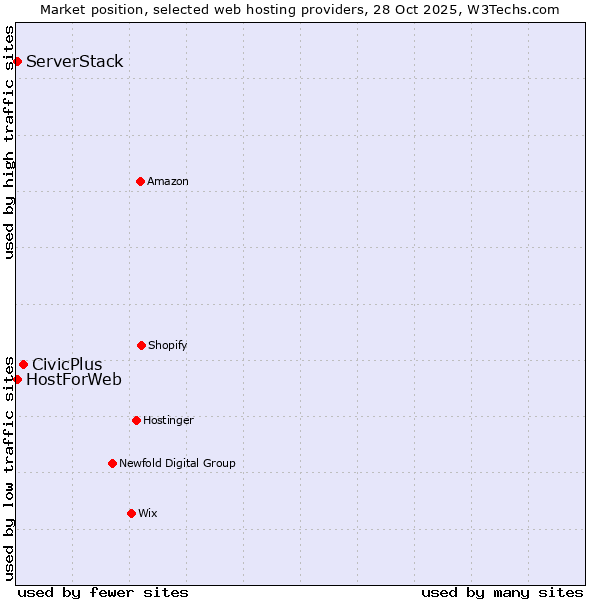Click the red Hostinger data point marker

click(136, 420)
